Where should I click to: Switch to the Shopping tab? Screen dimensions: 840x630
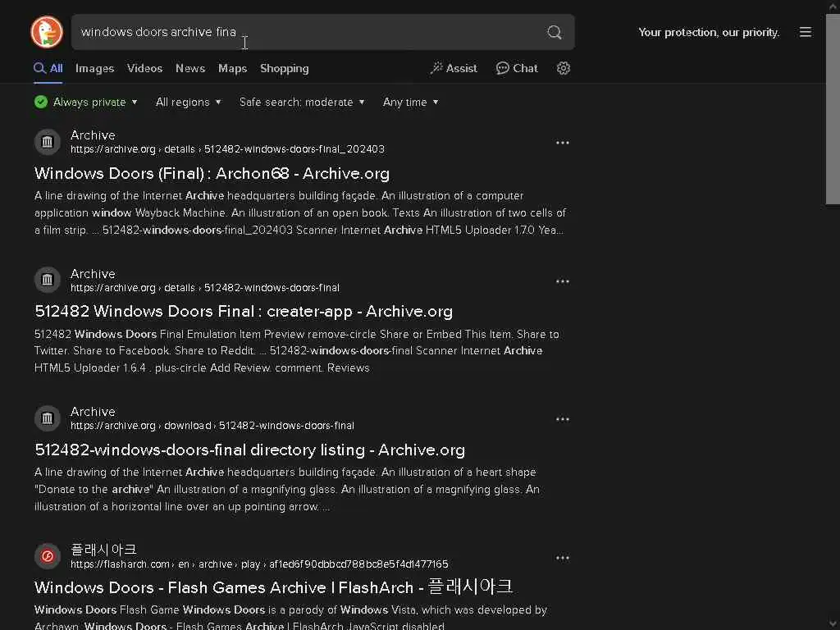(x=285, y=69)
